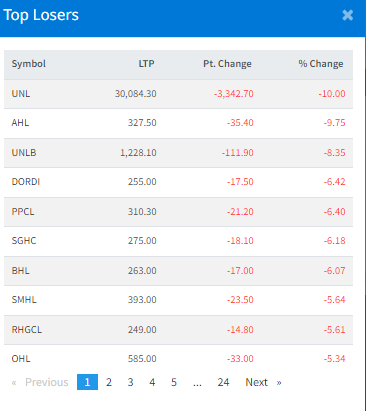Jump to last page 24
This screenshot has width=366, height=411.
tap(223, 382)
